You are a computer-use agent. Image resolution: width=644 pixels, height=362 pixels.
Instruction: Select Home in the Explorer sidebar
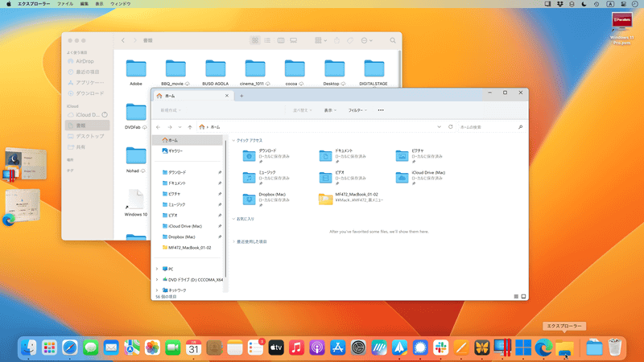[x=188, y=140]
